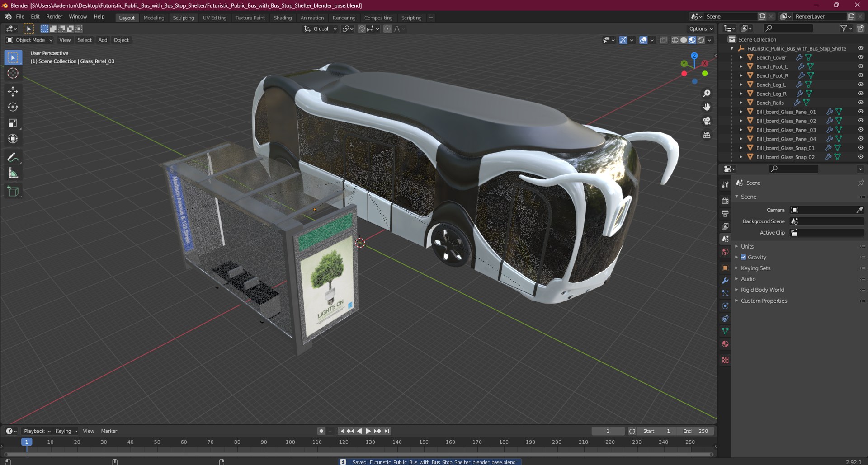Click the auto keying record button

321,431
